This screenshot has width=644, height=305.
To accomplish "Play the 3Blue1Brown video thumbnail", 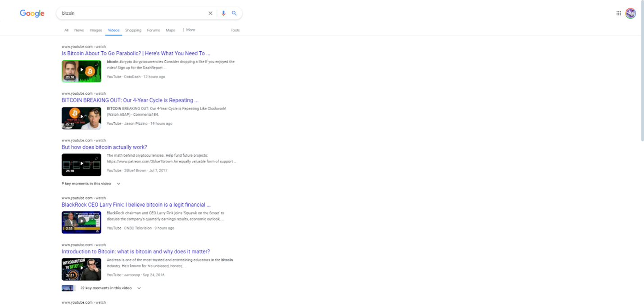I will 82,165.
